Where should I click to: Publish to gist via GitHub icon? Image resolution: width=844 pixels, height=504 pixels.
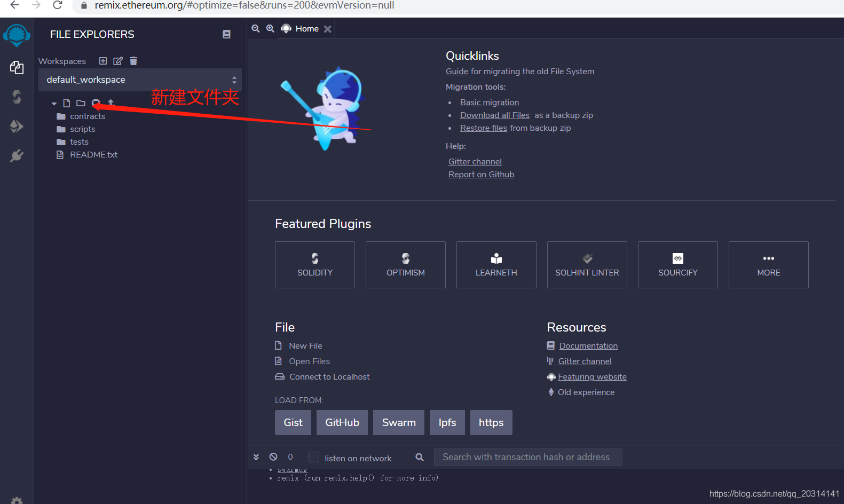tap(96, 103)
